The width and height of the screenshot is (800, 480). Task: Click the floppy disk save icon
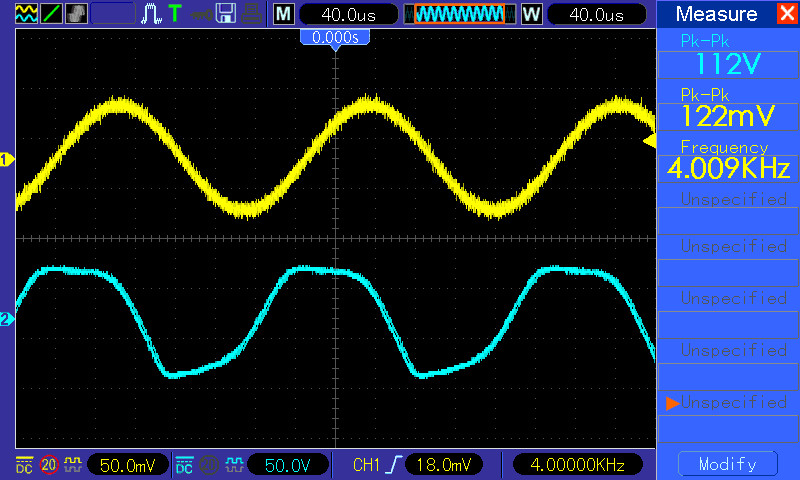226,14
